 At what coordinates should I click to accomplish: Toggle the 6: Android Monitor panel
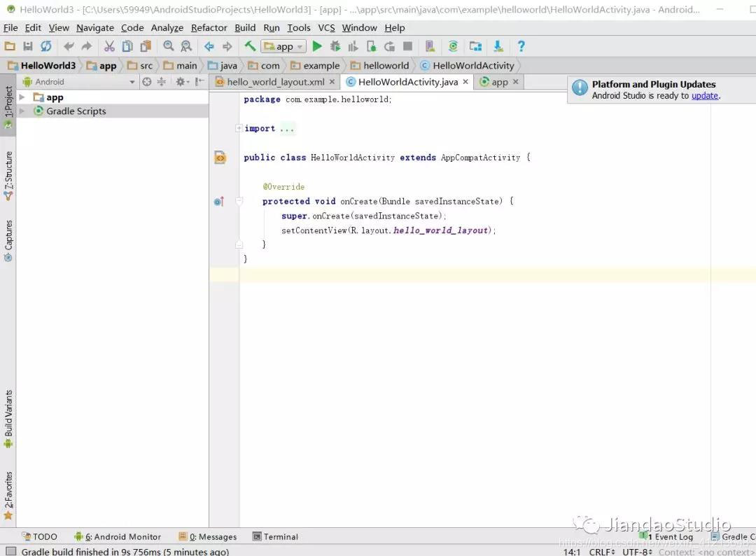[118, 536]
